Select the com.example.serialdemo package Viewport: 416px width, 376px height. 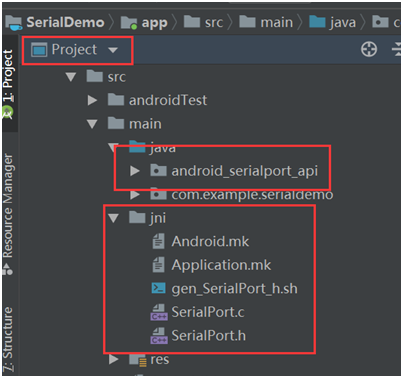pyautogui.click(x=252, y=195)
